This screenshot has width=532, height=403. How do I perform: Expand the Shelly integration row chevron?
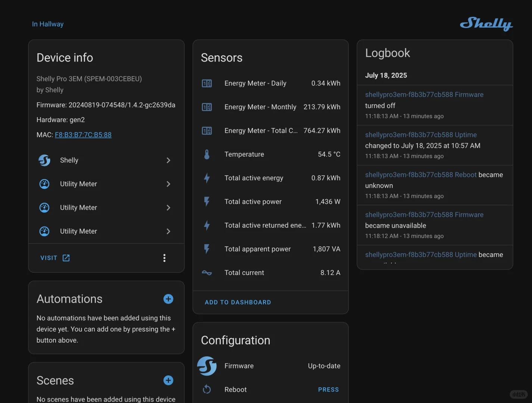point(168,160)
